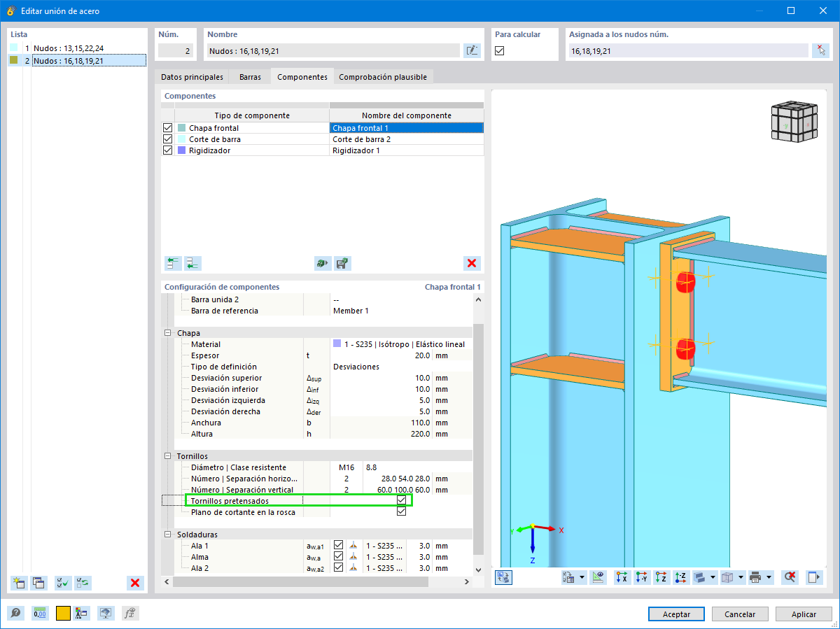The height and width of the screenshot is (629, 840).
Task: Uncheck the Para calcular checkbox
Action: 500,50
